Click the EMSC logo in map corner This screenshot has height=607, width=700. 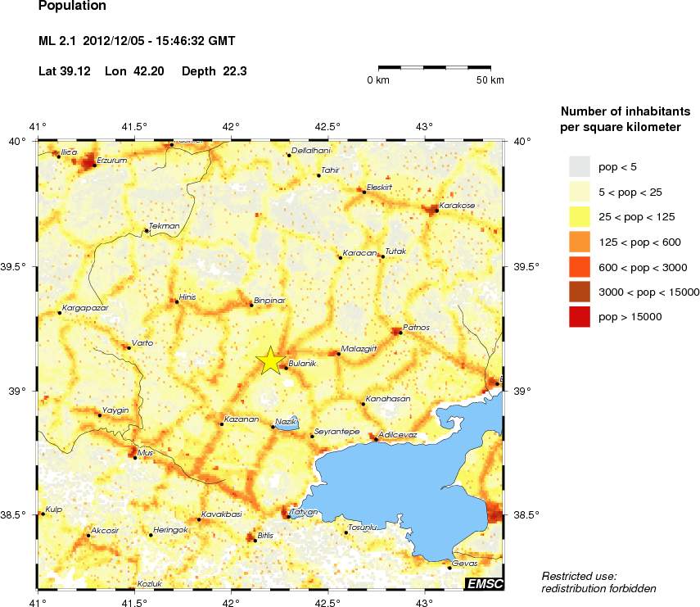pos(484,583)
